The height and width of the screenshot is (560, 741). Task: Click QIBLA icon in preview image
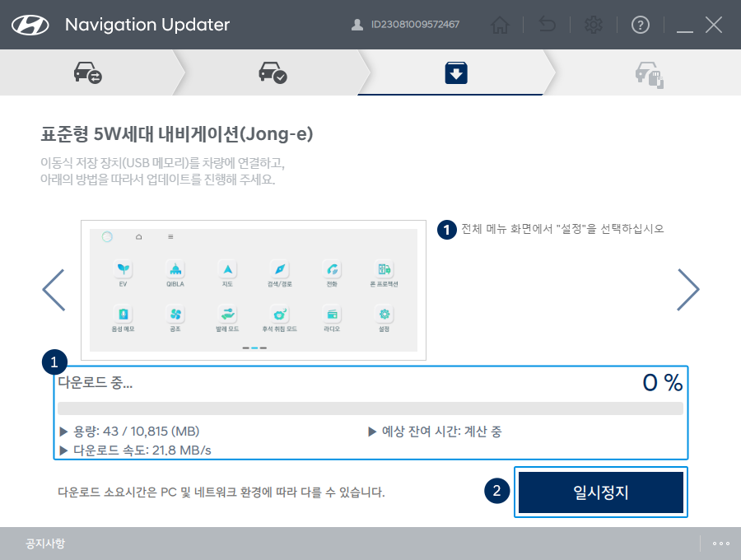(x=175, y=269)
